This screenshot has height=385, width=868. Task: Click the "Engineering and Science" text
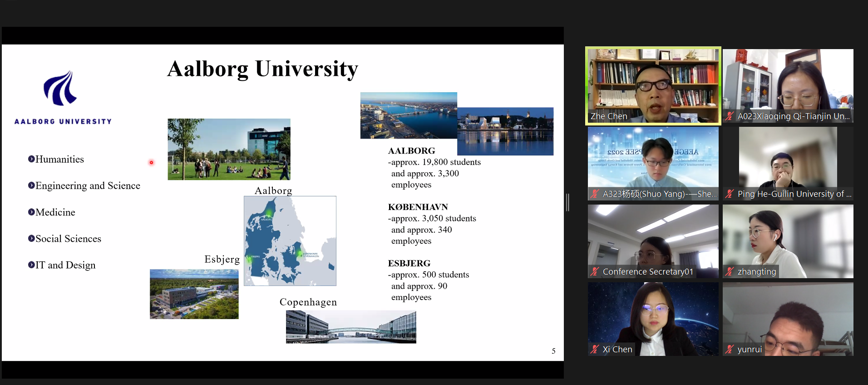click(x=88, y=185)
